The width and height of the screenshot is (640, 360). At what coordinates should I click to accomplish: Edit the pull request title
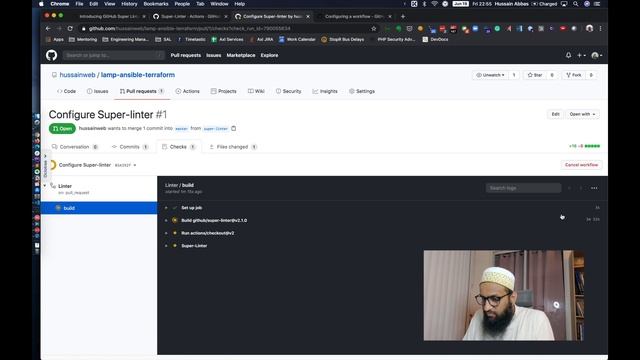pyautogui.click(x=555, y=114)
